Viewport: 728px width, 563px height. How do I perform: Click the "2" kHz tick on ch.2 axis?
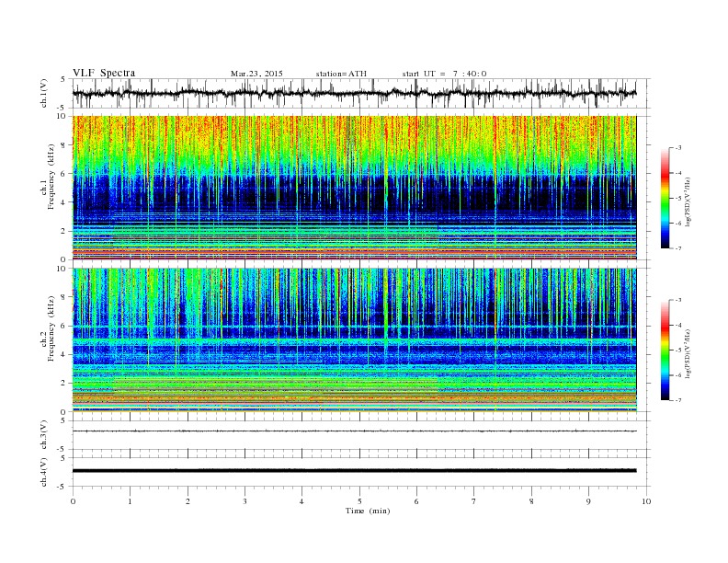63,383
